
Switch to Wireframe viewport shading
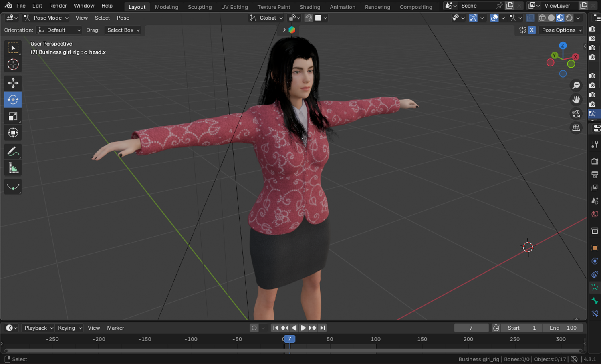tap(542, 18)
